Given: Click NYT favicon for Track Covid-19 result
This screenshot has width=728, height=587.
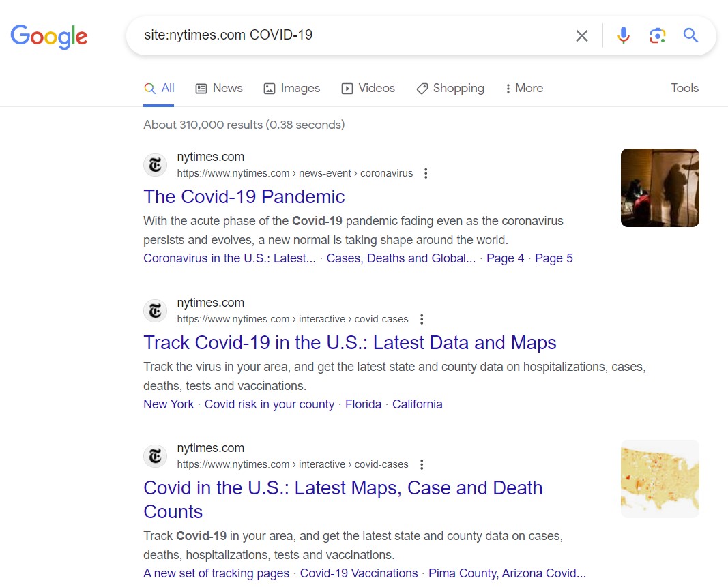Looking at the screenshot, I should pyautogui.click(x=155, y=311).
